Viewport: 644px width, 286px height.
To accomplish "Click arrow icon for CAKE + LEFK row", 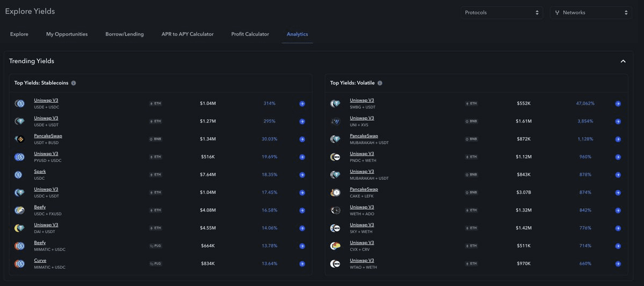I will pyautogui.click(x=618, y=193).
